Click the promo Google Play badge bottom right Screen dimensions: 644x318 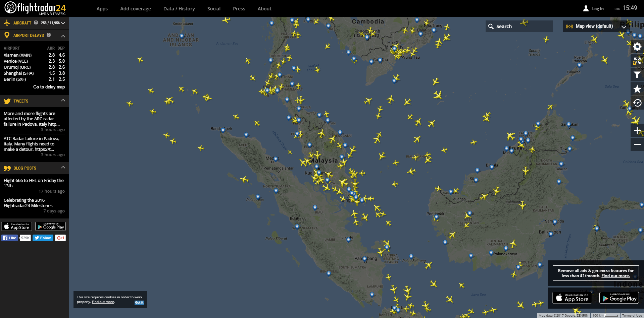coord(619,298)
